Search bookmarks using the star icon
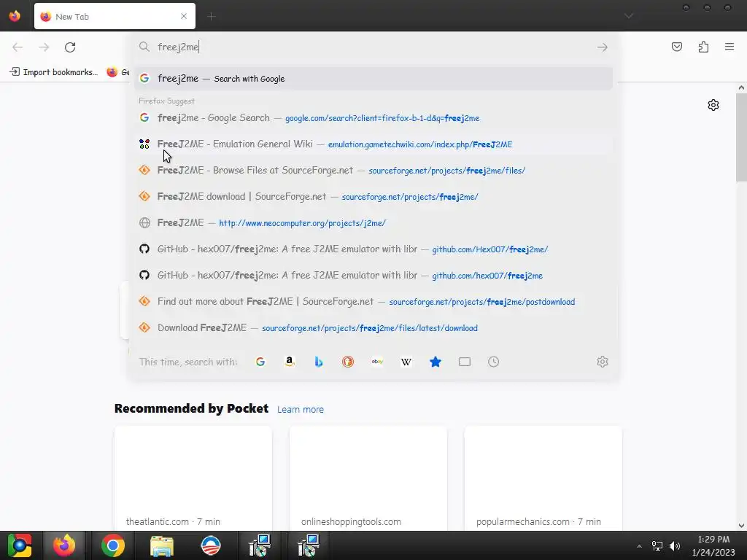Screen dimensions: 747x560 pos(436,362)
